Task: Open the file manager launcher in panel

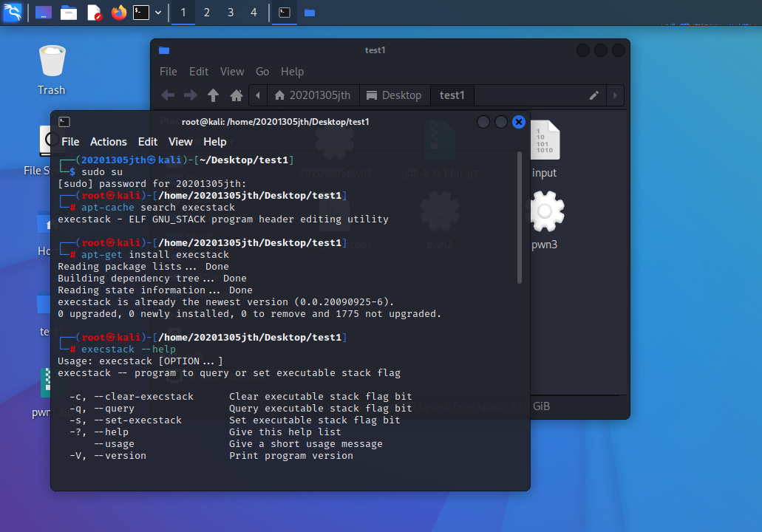Action: [69, 13]
